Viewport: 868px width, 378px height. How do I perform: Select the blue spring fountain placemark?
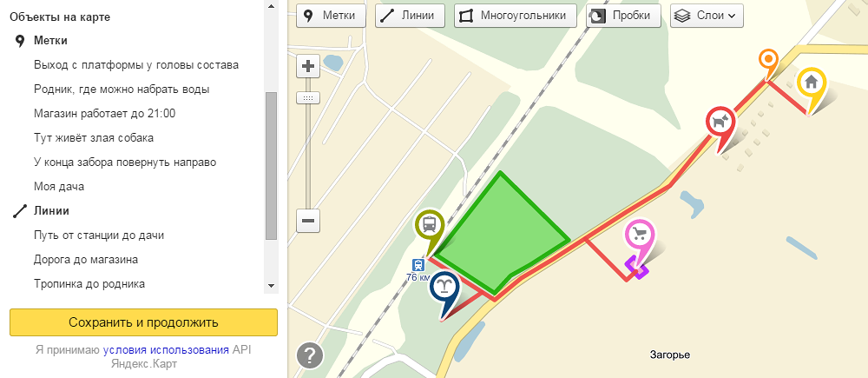click(x=444, y=286)
